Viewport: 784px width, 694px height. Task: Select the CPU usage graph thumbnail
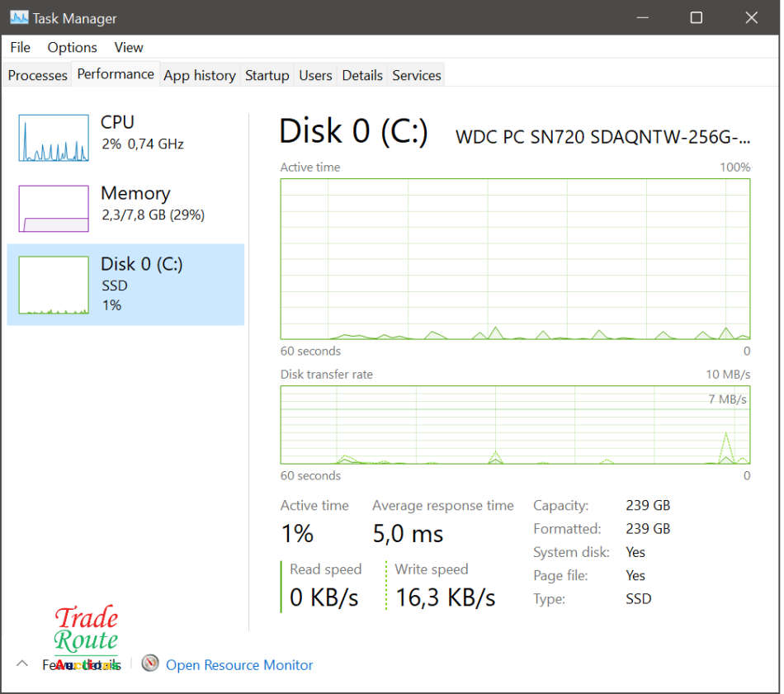point(54,138)
